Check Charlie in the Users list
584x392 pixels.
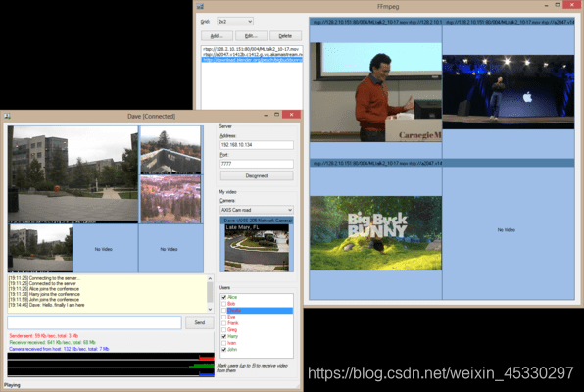(x=223, y=311)
